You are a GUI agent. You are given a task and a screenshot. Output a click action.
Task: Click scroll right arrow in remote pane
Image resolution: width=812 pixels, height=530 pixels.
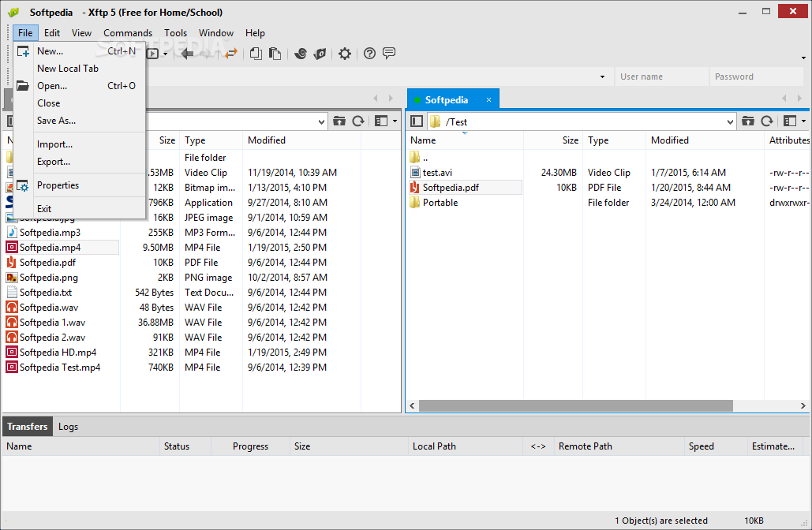pyautogui.click(x=803, y=405)
